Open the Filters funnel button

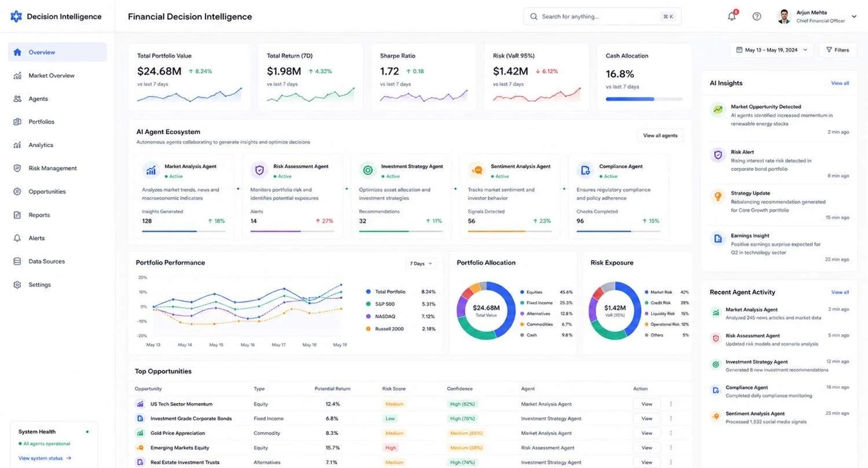coord(838,50)
